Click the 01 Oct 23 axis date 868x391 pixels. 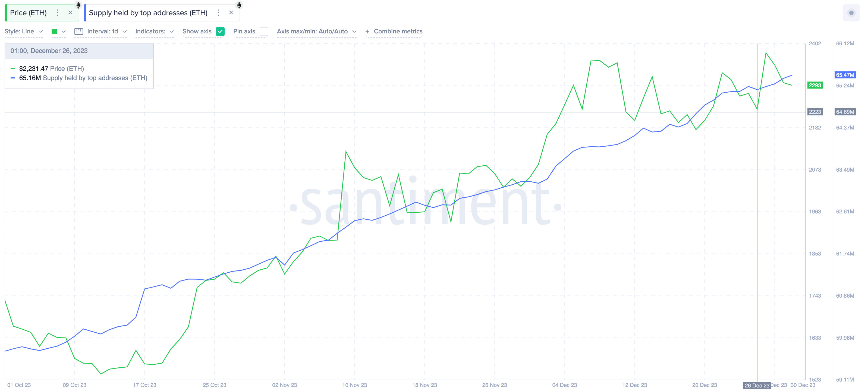click(x=19, y=385)
